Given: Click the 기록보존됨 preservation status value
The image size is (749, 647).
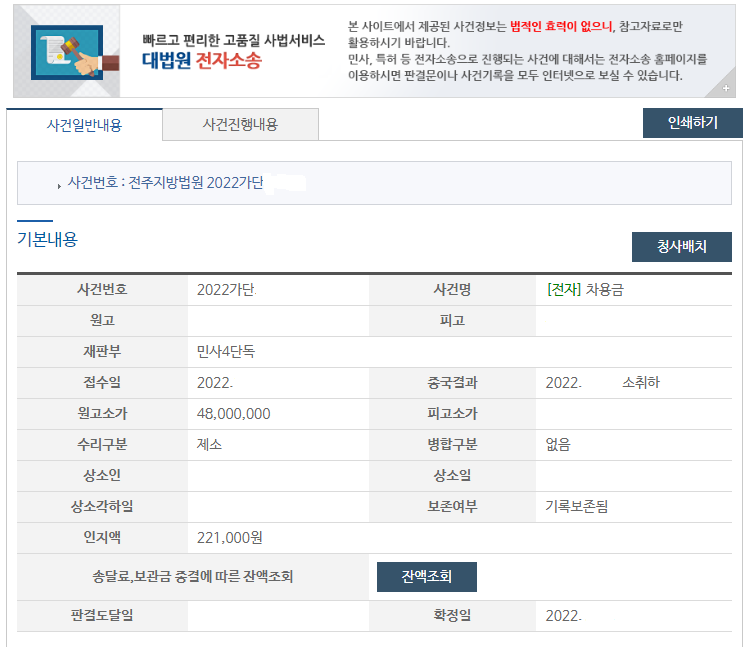Looking at the screenshot, I should tap(576, 507).
